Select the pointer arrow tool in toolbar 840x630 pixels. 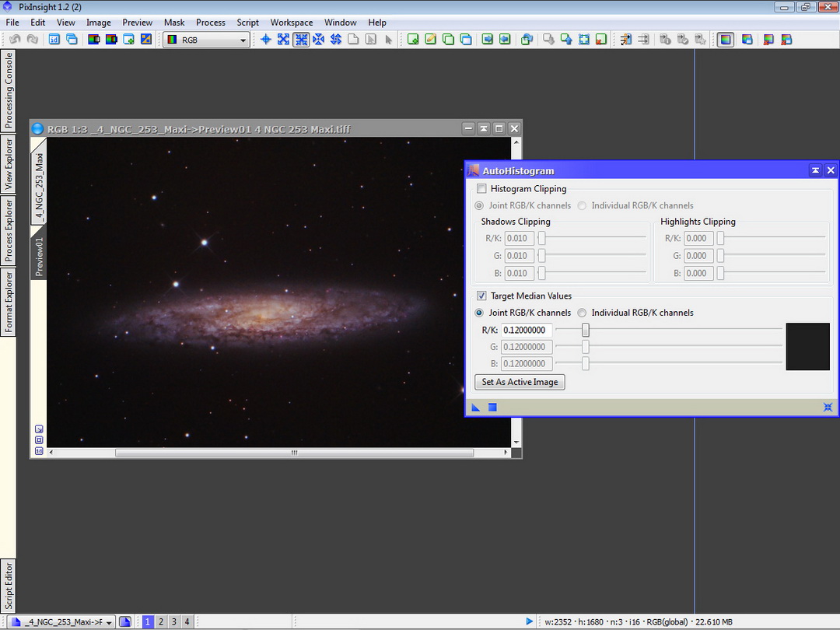(x=389, y=40)
